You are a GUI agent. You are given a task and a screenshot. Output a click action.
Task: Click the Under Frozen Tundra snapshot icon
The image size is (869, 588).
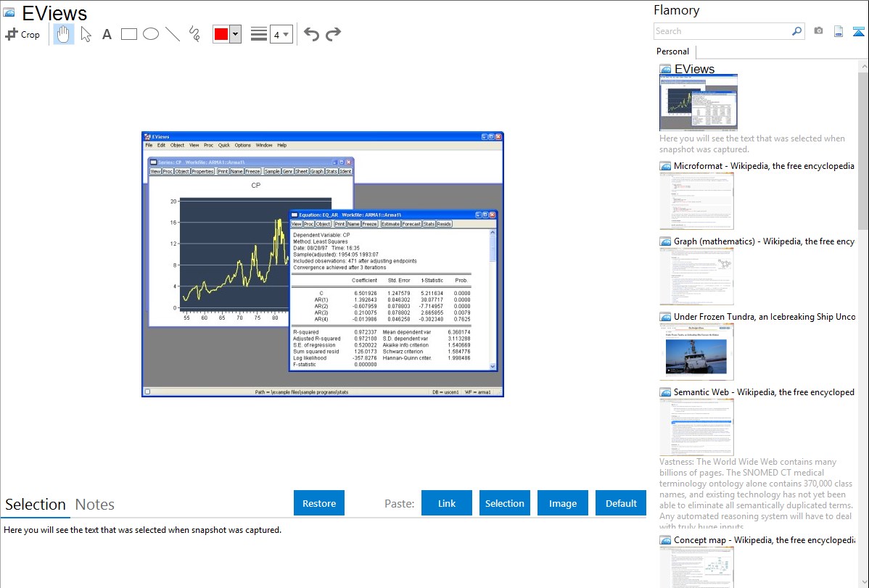point(665,316)
